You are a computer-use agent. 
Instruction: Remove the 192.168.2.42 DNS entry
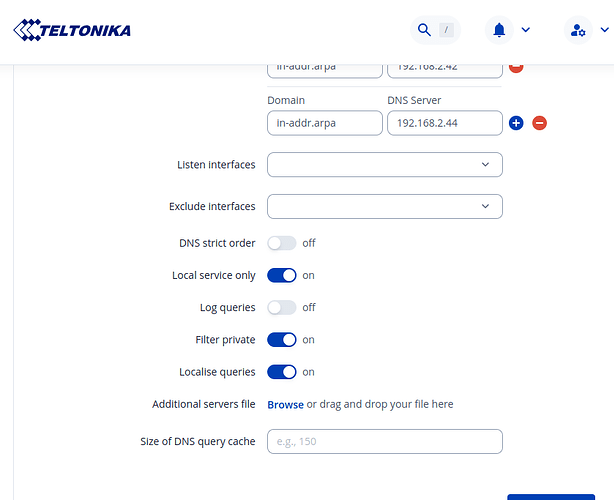(516, 67)
